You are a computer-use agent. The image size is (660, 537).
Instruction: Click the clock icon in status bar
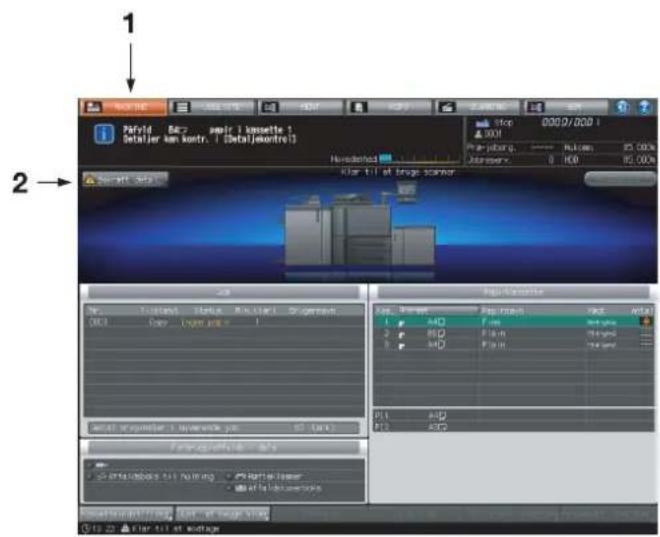[x=85, y=529]
